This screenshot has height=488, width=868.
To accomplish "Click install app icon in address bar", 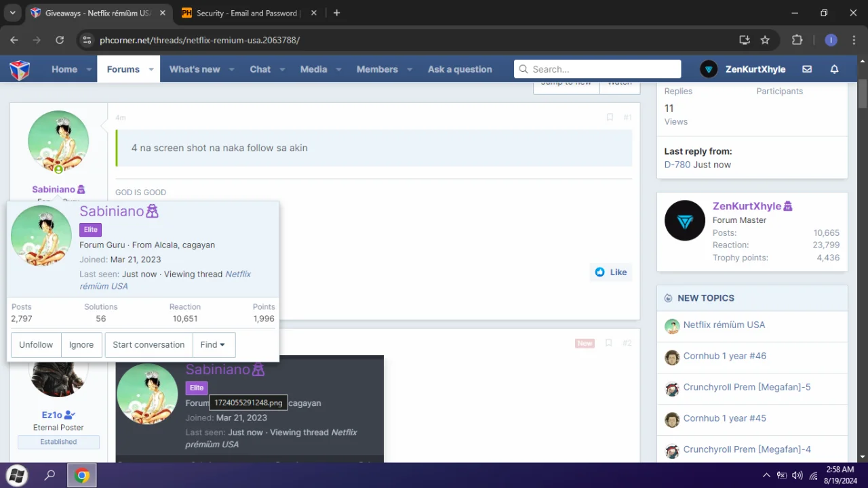I will pyautogui.click(x=744, y=40).
